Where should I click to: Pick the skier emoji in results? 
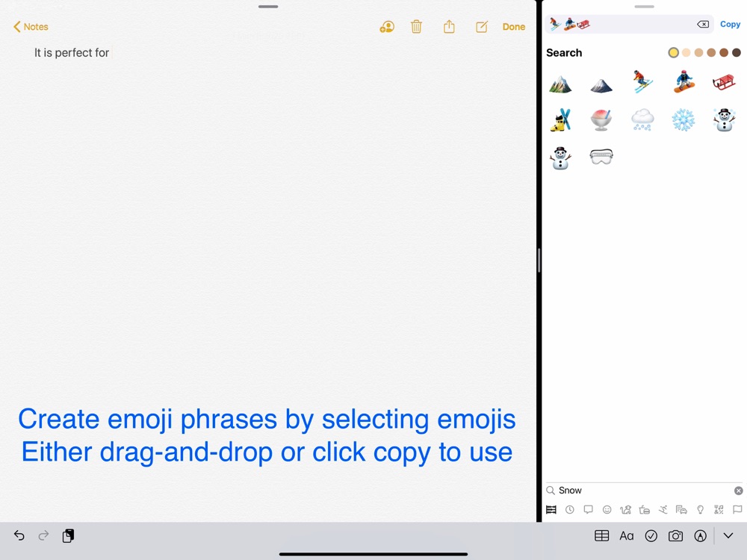(x=642, y=81)
